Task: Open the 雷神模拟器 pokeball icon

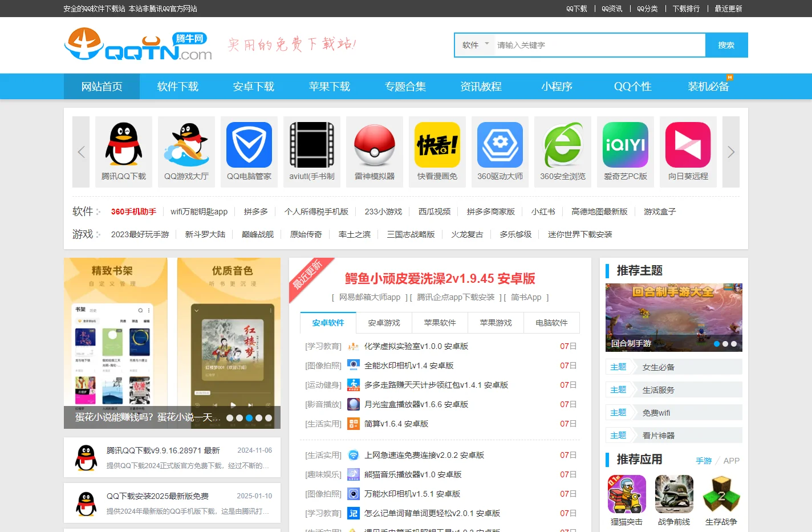Action: click(375, 145)
